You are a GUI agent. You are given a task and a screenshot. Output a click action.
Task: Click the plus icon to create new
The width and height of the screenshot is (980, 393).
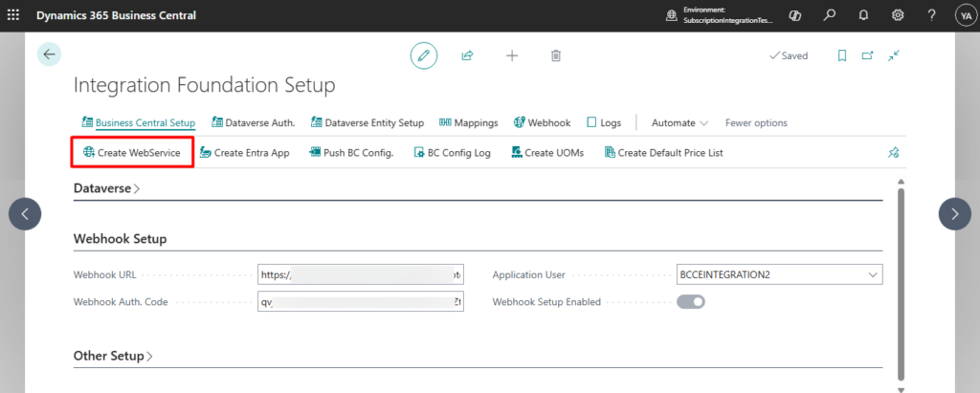click(x=512, y=55)
